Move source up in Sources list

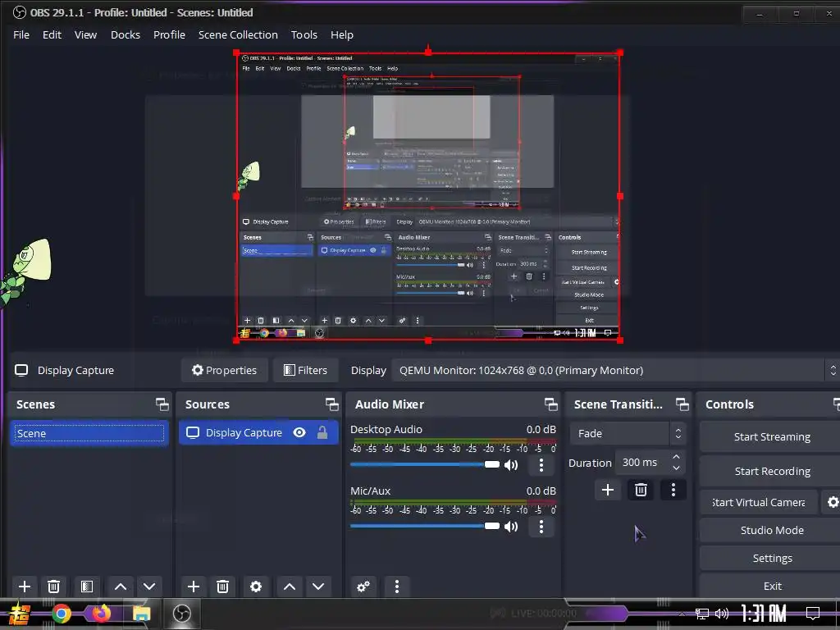[x=290, y=586]
